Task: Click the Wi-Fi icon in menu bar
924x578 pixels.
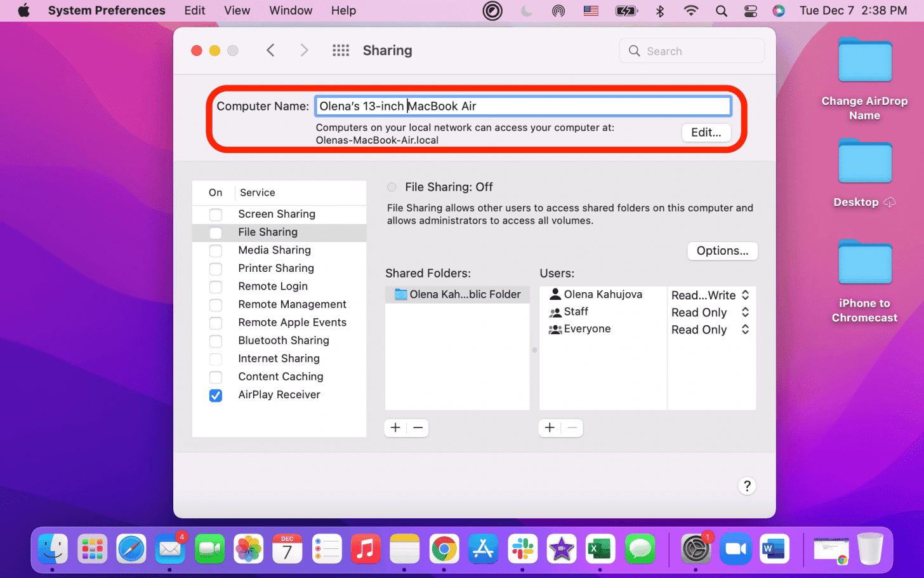Action: 690,10
